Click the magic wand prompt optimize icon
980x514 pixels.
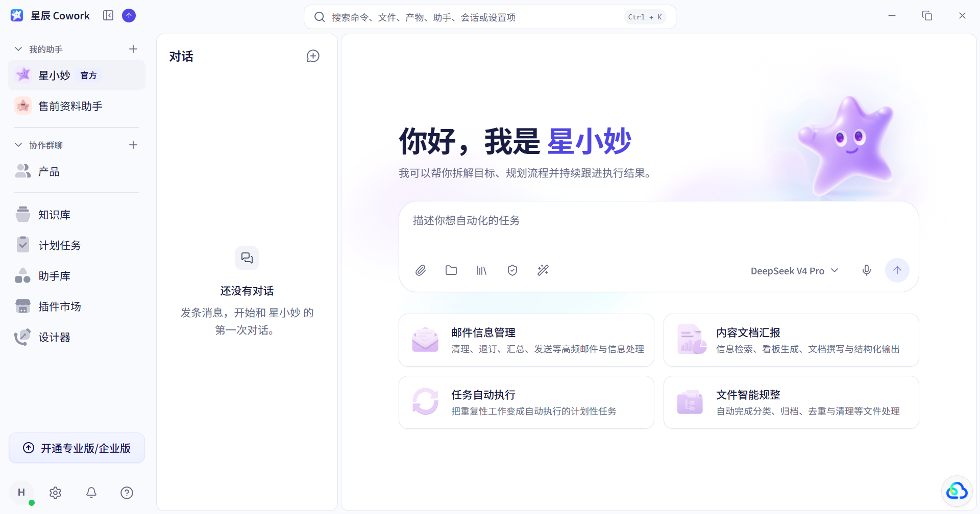point(543,270)
